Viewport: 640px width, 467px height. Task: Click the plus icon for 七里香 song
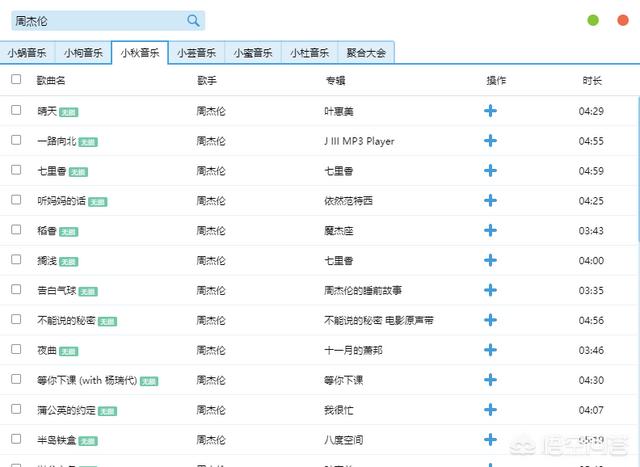[x=490, y=171]
